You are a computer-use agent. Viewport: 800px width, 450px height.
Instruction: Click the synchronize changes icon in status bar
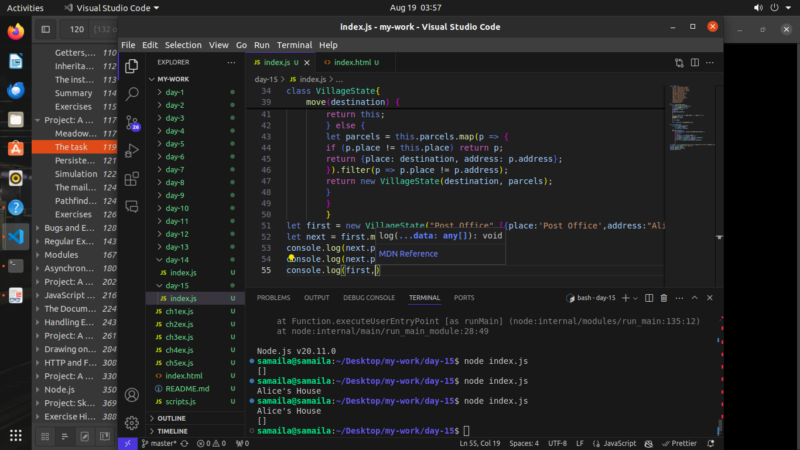184,443
